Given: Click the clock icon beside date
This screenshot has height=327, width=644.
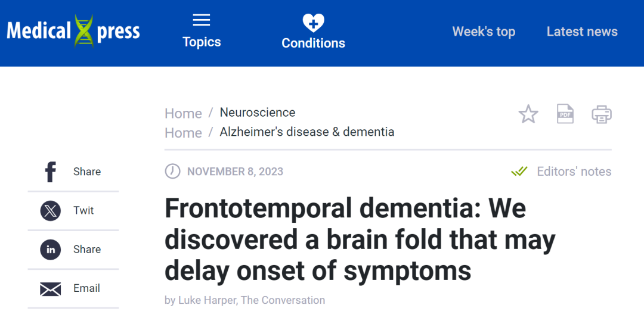Looking at the screenshot, I should coord(172,172).
